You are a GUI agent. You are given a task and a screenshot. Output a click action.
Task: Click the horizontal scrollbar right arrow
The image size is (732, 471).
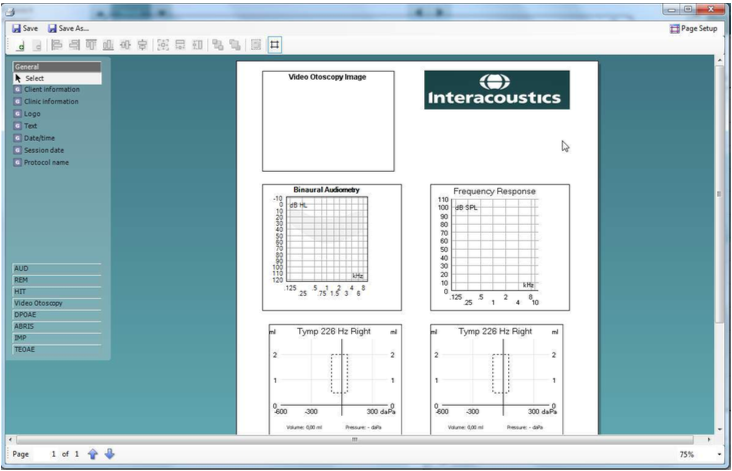(x=709, y=440)
